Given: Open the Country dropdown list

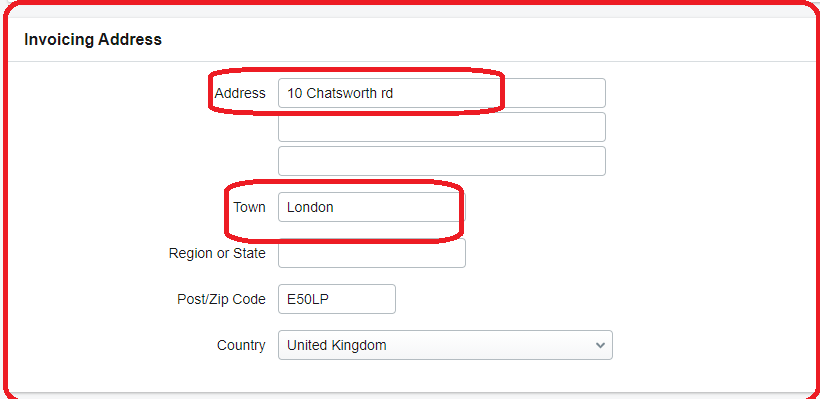Looking at the screenshot, I should click(445, 345).
